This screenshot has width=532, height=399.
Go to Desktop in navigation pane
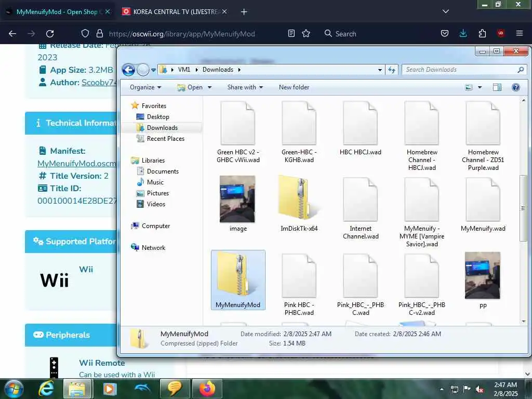(x=153, y=117)
